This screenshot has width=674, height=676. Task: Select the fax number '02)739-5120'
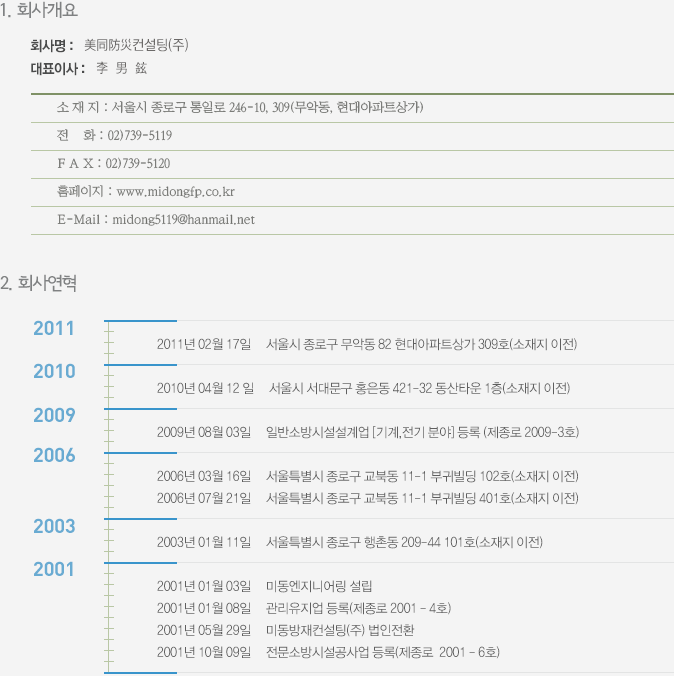coord(138,163)
